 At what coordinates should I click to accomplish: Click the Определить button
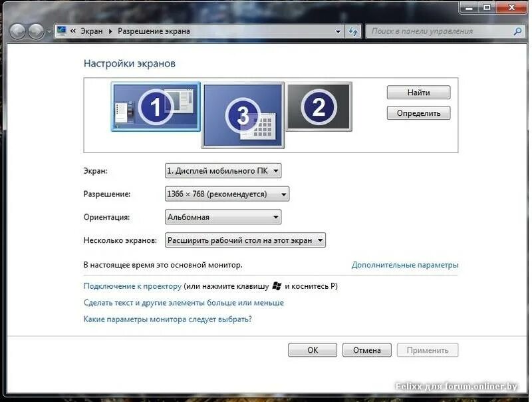tap(418, 113)
